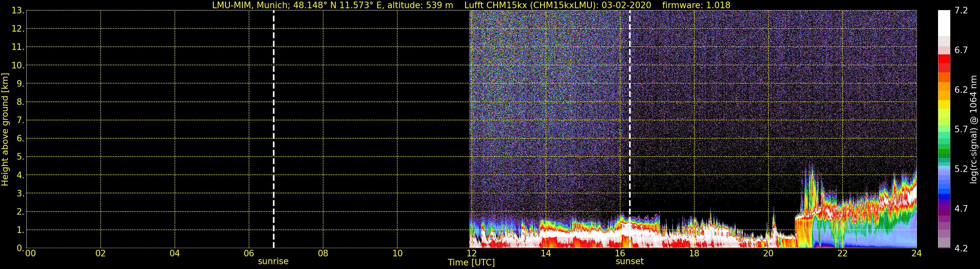Viewport: 980px width, 269px height.
Task: Click the "24" hour tick label
Action: coord(917,253)
